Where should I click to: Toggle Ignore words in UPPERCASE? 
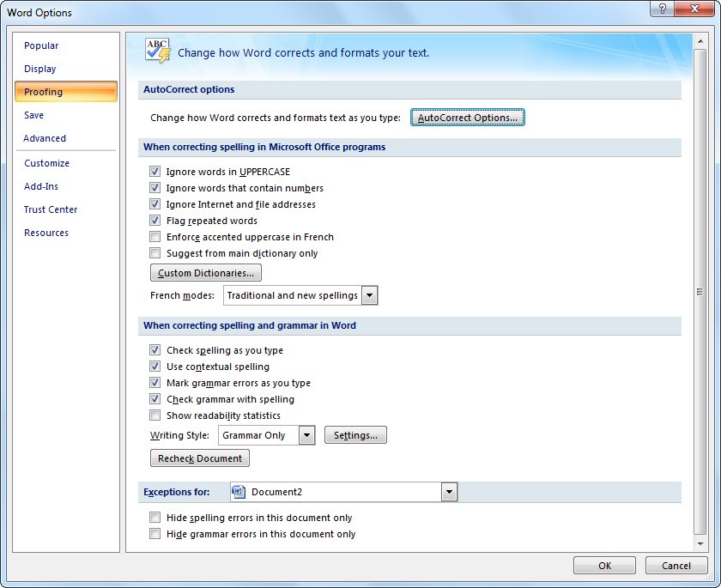point(155,172)
